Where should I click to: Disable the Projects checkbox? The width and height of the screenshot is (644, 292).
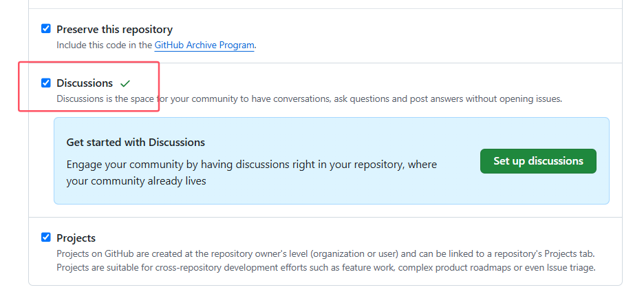46,238
